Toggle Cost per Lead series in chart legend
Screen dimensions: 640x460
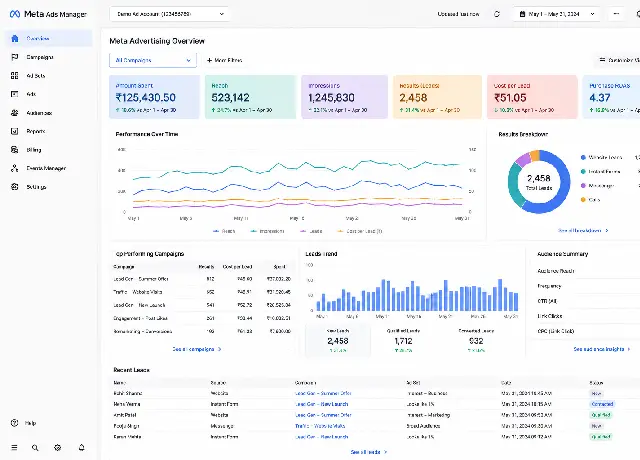360,231
